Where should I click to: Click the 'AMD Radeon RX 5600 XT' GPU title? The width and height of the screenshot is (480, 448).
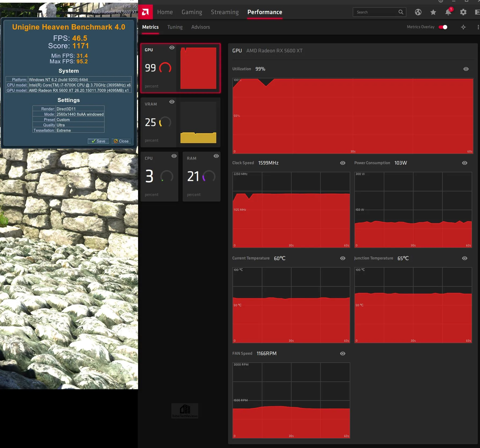pos(275,51)
